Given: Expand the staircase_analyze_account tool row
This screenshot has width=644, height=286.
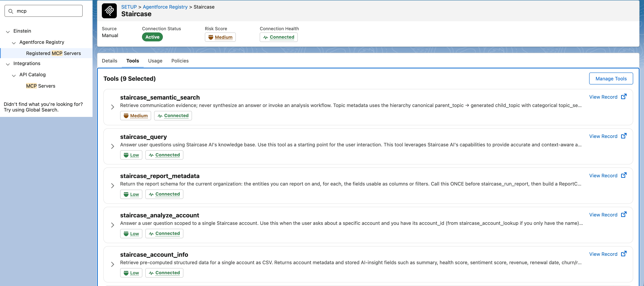Looking at the screenshot, I should coord(112,225).
